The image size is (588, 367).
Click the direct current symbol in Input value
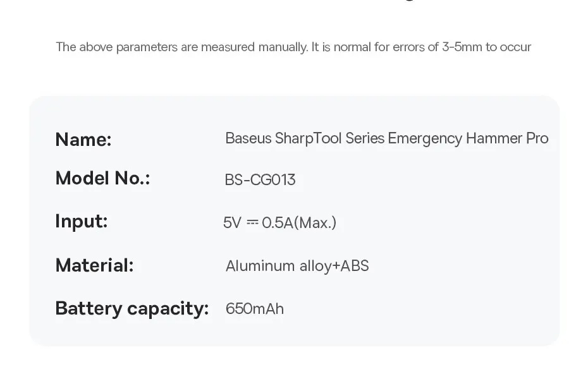click(252, 222)
